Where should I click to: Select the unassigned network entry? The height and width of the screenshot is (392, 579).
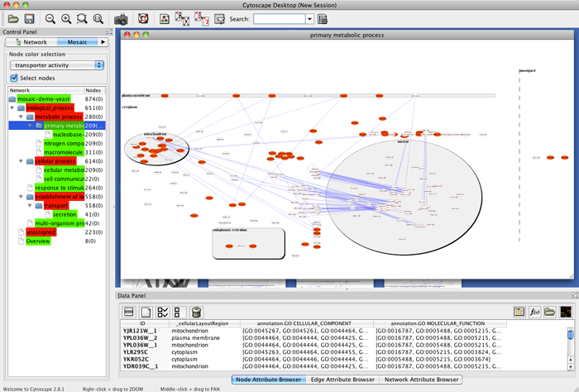point(41,232)
